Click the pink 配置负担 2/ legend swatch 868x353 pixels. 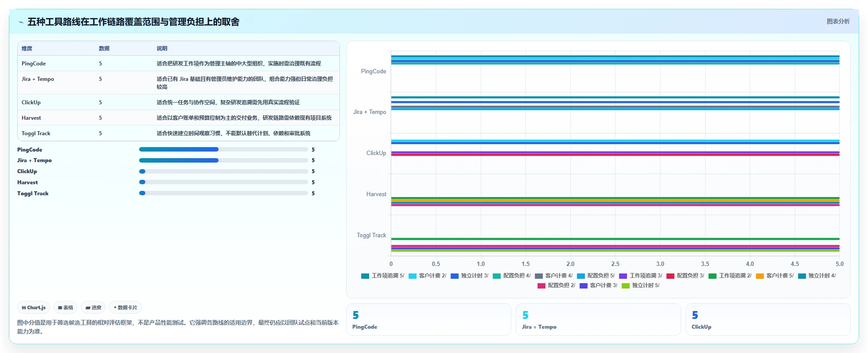(541, 286)
